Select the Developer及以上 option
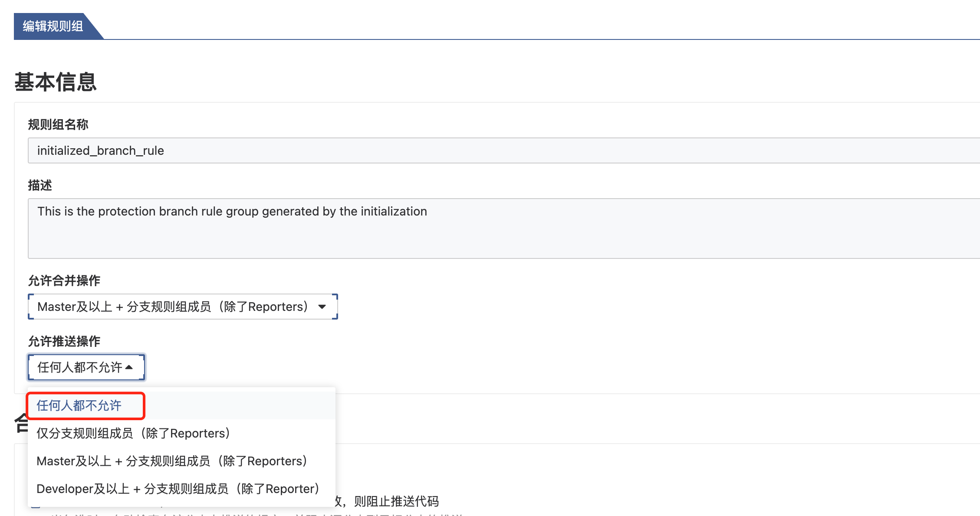Image resolution: width=980 pixels, height=516 pixels. pyautogui.click(x=178, y=489)
